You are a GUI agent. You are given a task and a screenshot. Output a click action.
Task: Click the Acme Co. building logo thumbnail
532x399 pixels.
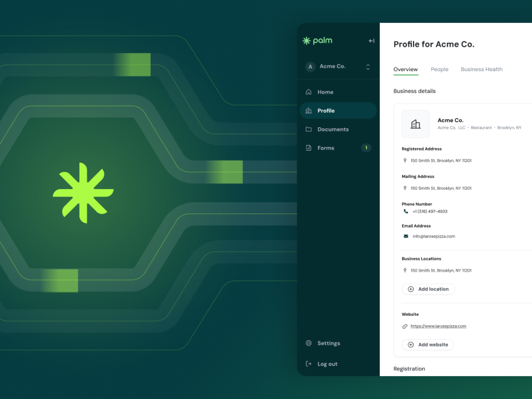coord(416,124)
